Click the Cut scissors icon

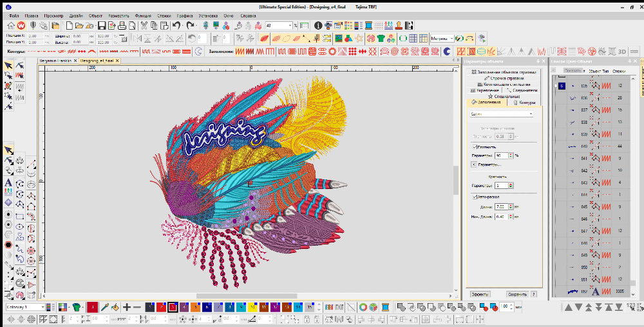tap(144, 26)
